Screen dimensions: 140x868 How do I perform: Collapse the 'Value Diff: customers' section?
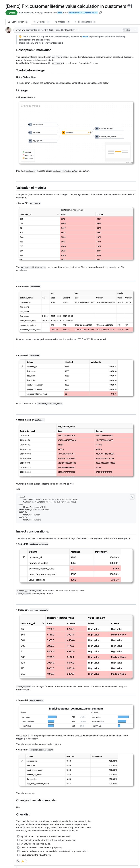coord(28,356)
